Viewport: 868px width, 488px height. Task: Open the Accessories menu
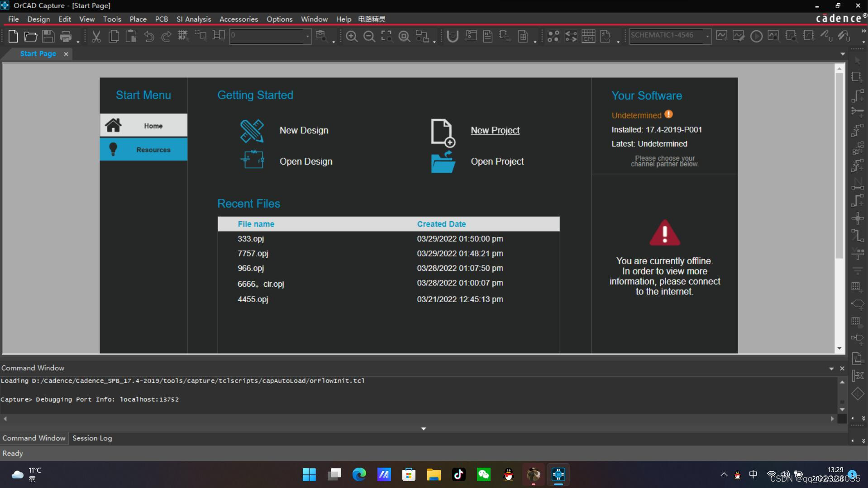pyautogui.click(x=238, y=19)
